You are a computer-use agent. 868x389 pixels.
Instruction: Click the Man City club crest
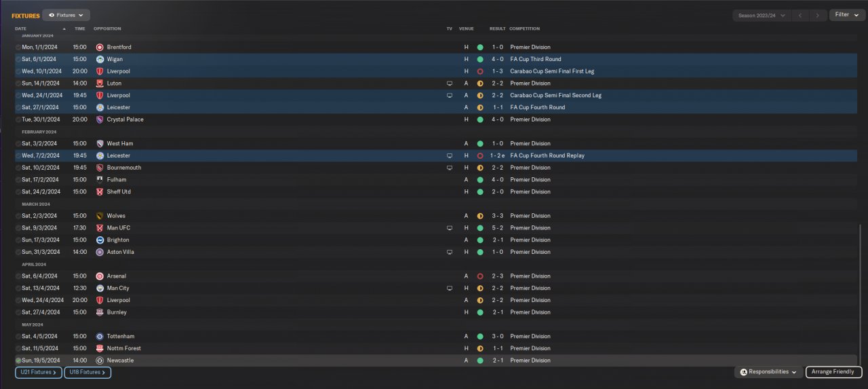coord(100,289)
